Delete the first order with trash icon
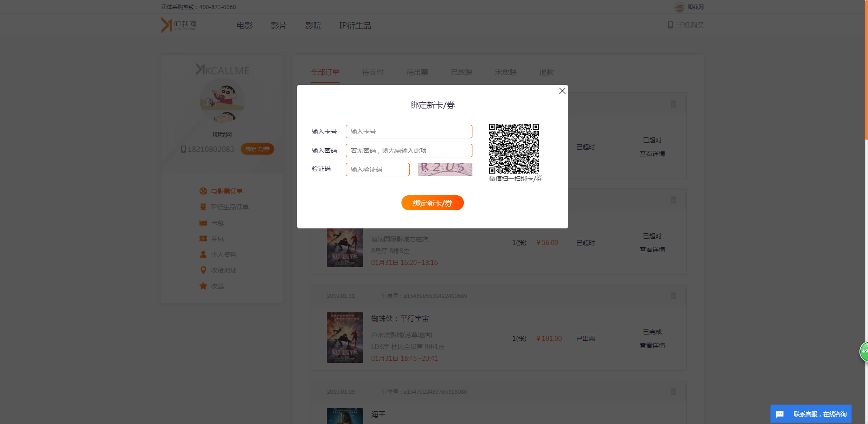This screenshot has width=868, height=424. (x=674, y=104)
